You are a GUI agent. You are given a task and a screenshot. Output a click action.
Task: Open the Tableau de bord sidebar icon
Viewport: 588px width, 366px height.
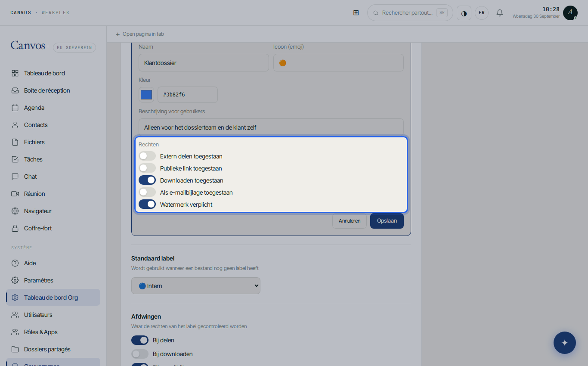[x=15, y=73]
